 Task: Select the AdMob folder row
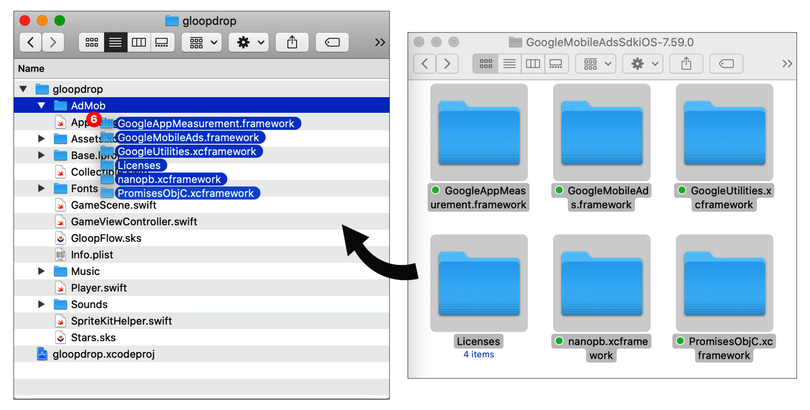point(201,105)
